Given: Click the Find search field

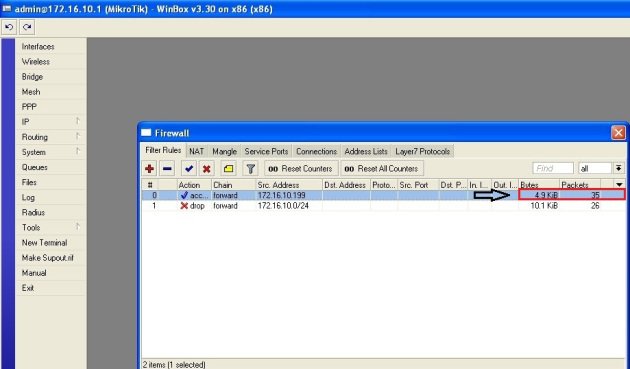Looking at the screenshot, I should pos(553,168).
